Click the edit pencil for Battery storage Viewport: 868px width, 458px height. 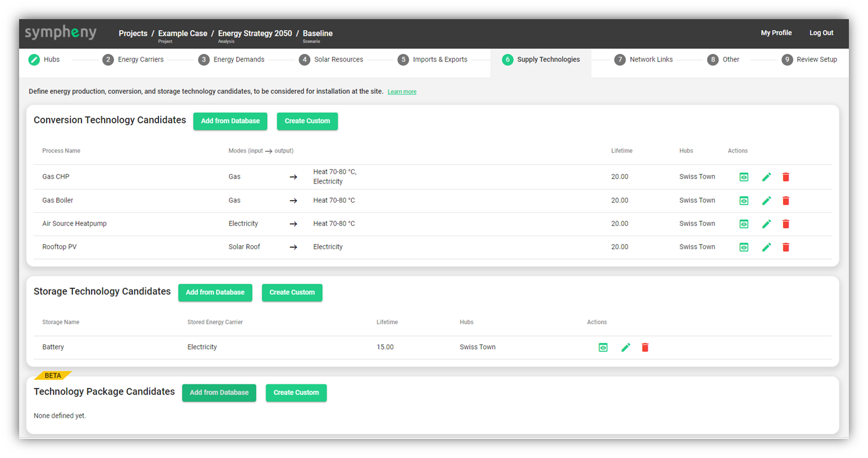[x=625, y=347]
